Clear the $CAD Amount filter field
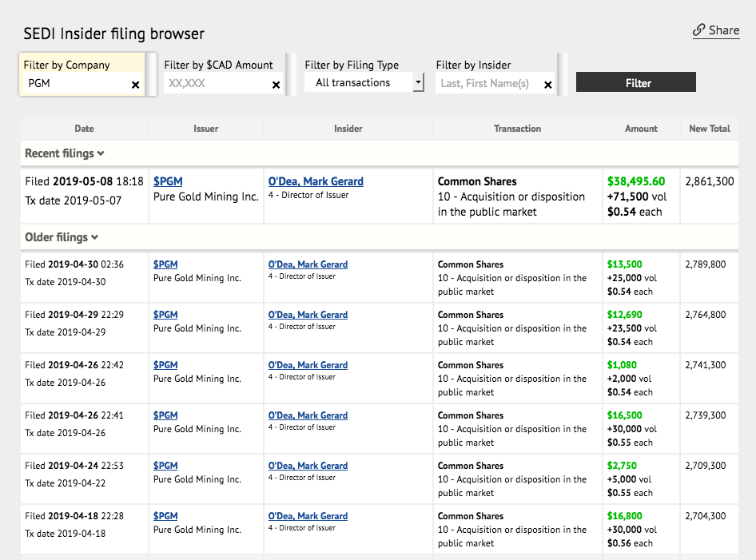This screenshot has height=560, width=756. [x=276, y=85]
